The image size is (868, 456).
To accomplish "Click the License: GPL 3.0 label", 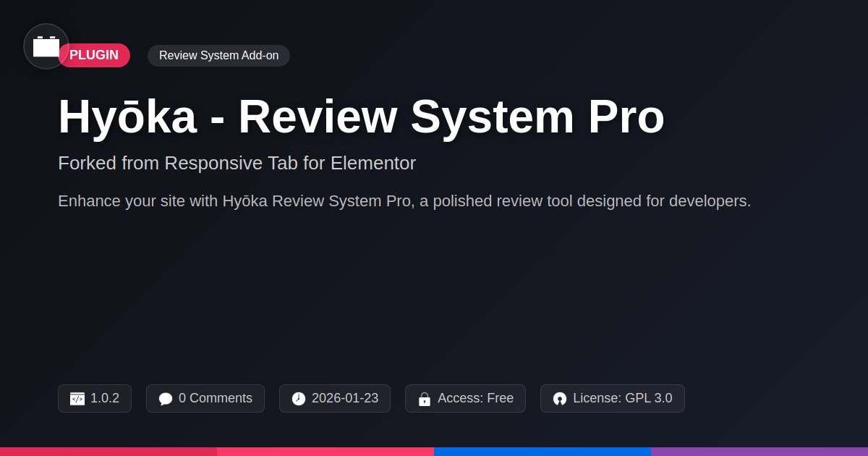I will 622,398.
